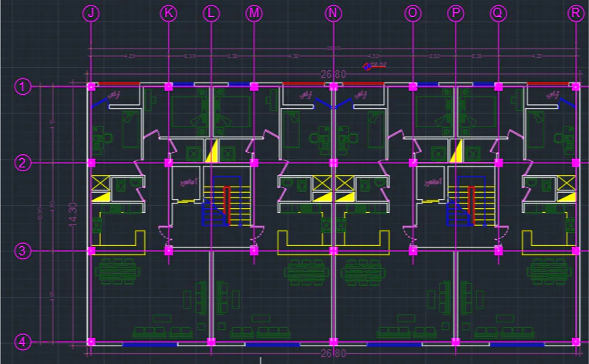Select the magenta grip at J-1 intersection
This screenshot has width=589, height=364.
[92, 86]
